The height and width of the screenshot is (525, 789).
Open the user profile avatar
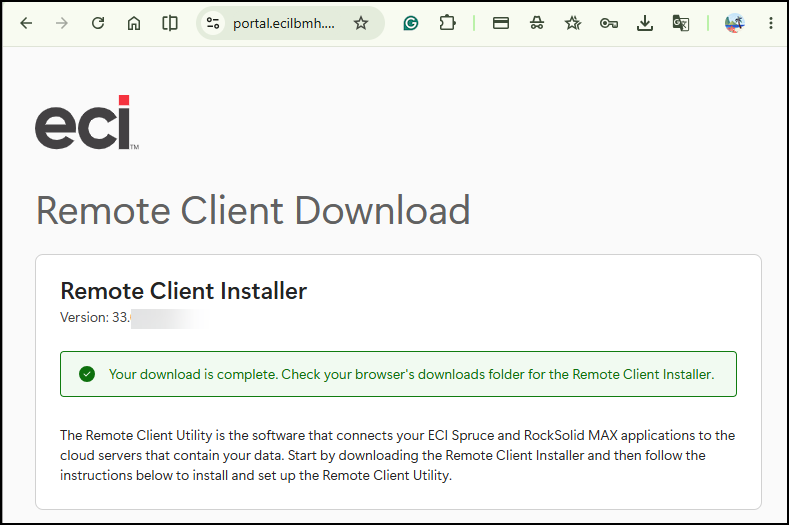pyautogui.click(x=735, y=23)
